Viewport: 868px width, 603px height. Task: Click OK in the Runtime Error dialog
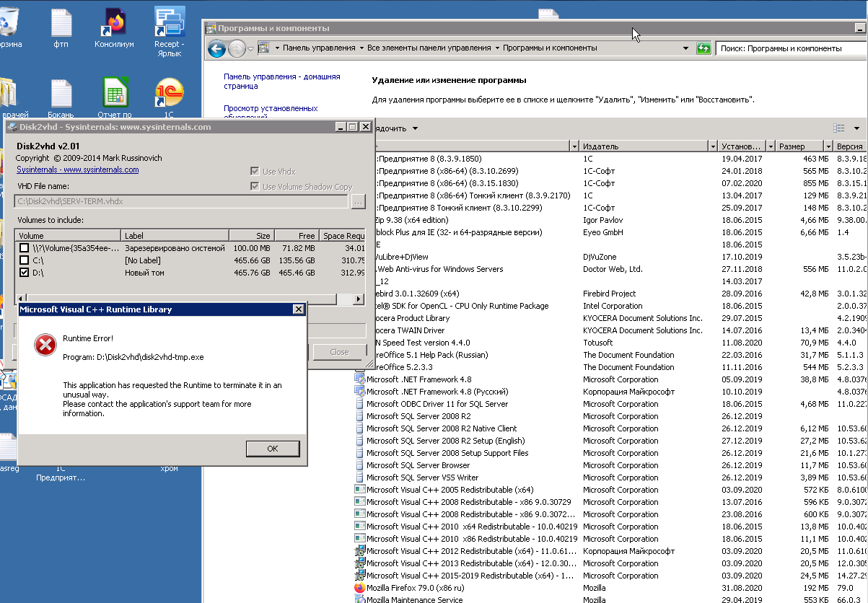(x=272, y=448)
